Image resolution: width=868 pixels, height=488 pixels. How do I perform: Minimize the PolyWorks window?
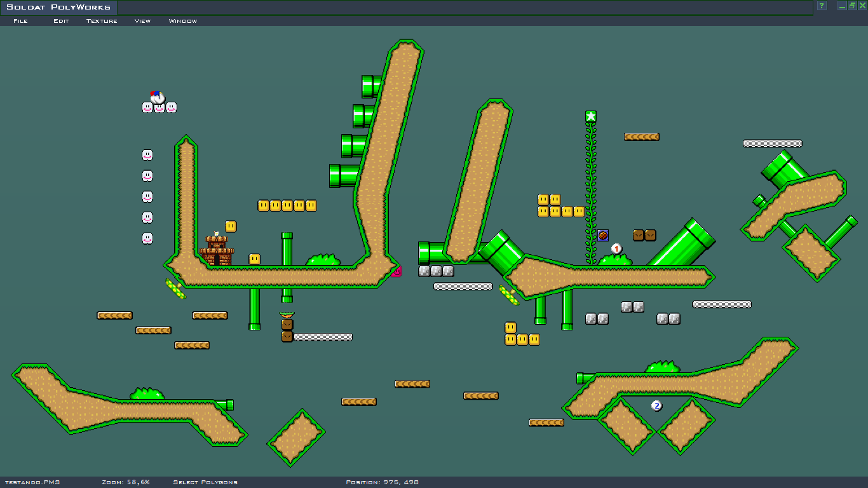[842, 6]
